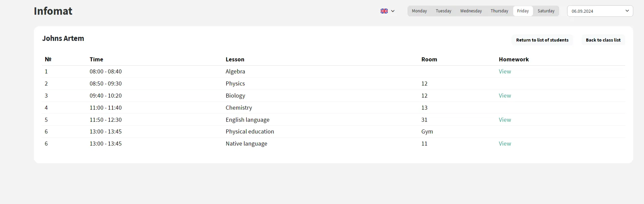The width and height of the screenshot is (644, 204).
Task: Click the Physical education lesson
Action: coord(250,132)
